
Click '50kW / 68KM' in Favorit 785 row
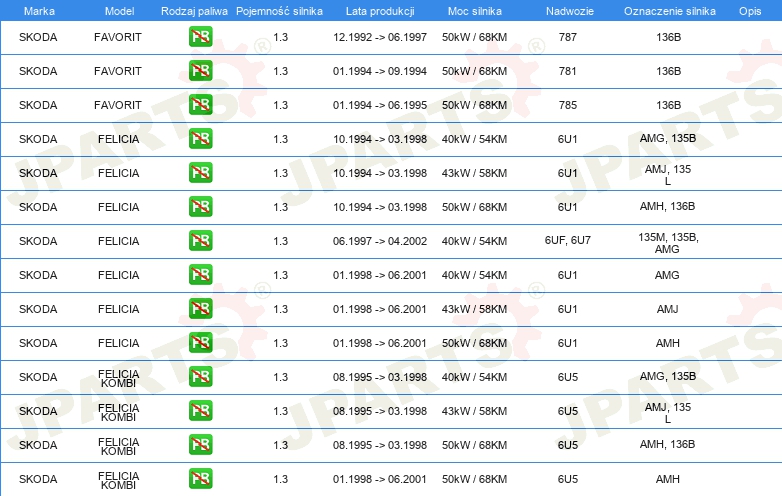[x=474, y=105]
